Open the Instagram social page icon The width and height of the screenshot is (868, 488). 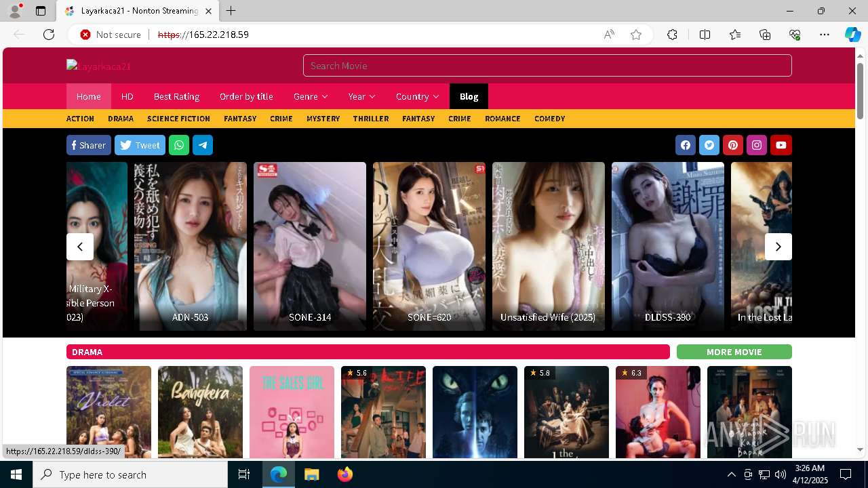[757, 145]
